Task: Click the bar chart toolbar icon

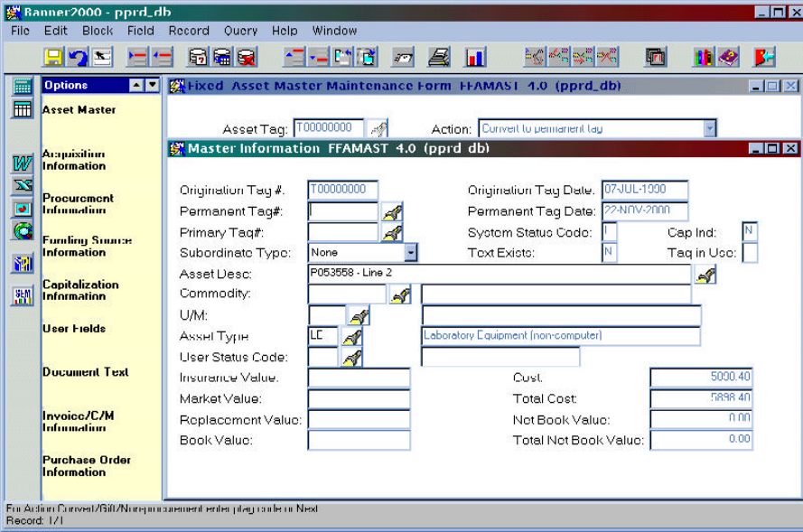Action: point(475,57)
